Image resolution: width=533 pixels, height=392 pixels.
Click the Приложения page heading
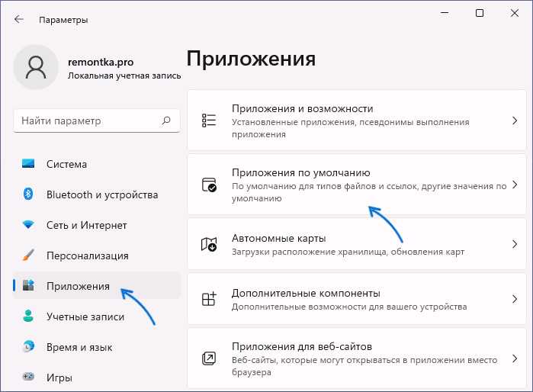coord(251,59)
